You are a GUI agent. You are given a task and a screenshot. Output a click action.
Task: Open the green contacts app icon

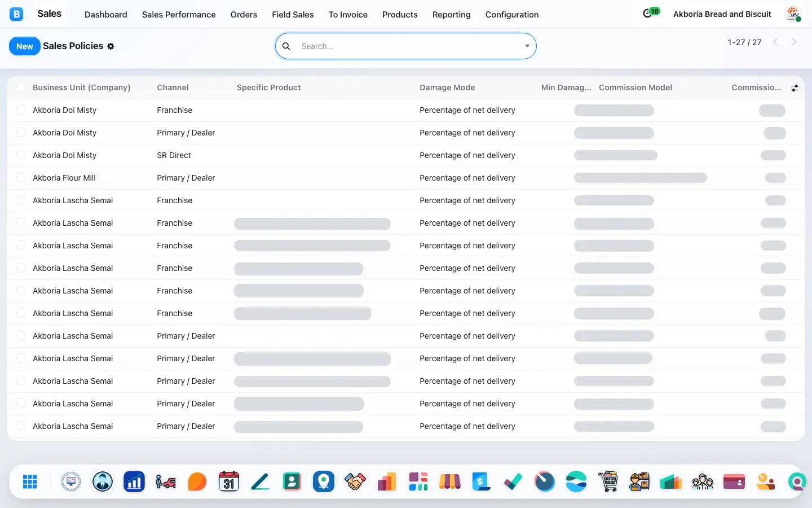[x=292, y=481]
